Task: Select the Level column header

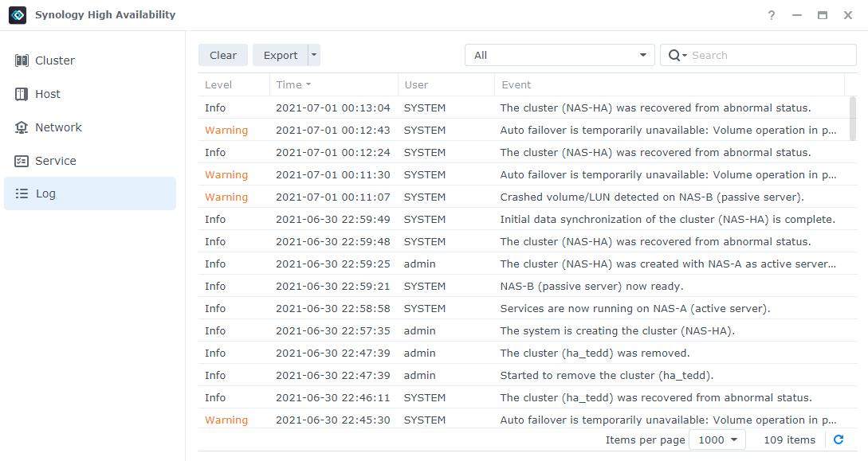Action: pyautogui.click(x=217, y=84)
